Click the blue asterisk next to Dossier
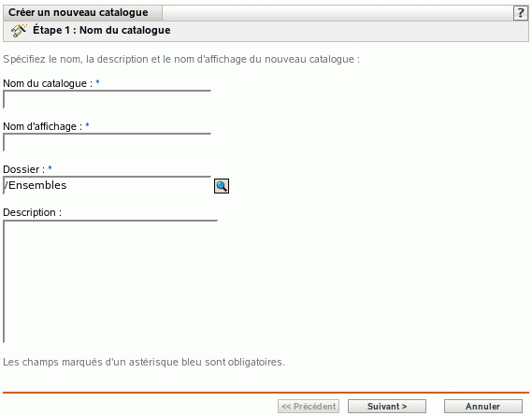Screen dimensions: 532x416 click(x=50, y=168)
